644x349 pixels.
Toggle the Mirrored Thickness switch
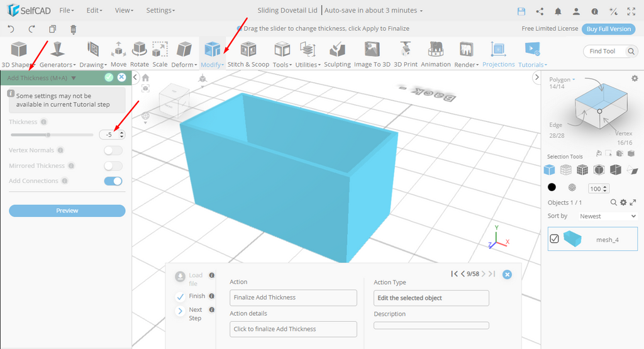coord(113,166)
